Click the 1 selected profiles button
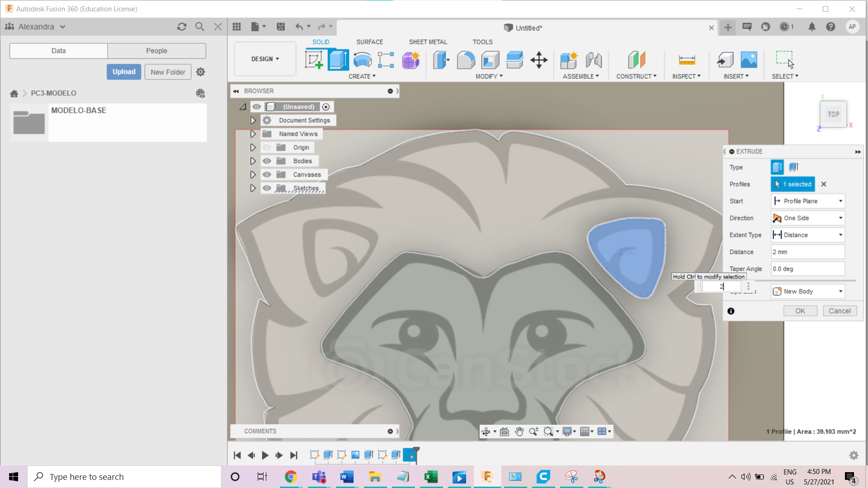Viewport: 868px width, 488px height. 793,184
